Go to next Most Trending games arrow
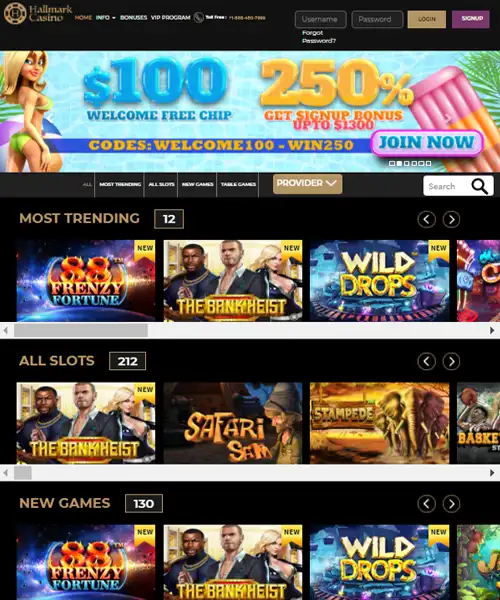This screenshot has width=500, height=600. [x=451, y=219]
